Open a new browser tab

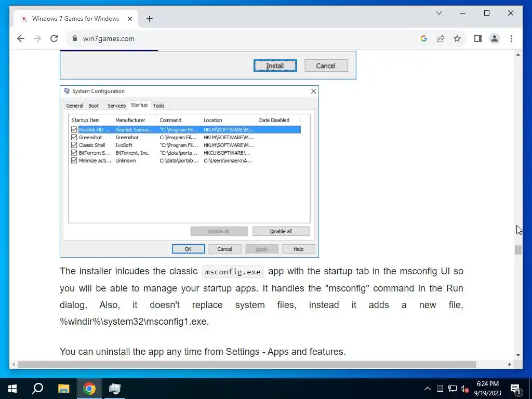[150, 19]
